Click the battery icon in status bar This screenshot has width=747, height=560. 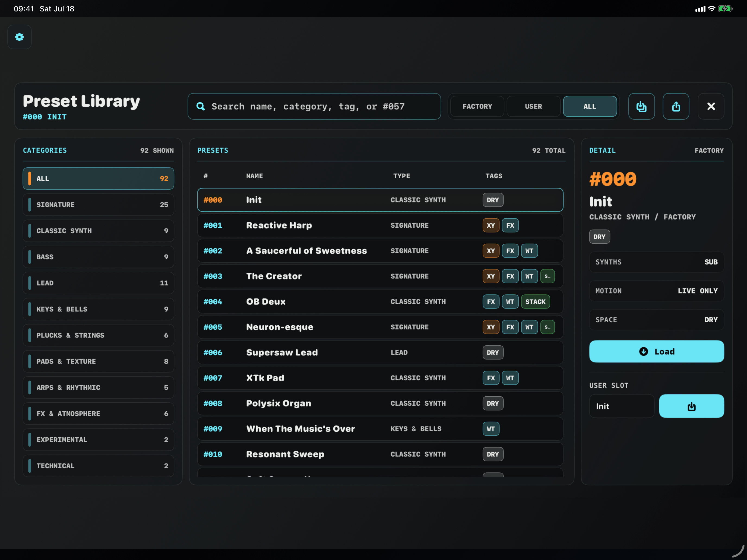click(x=725, y=9)
